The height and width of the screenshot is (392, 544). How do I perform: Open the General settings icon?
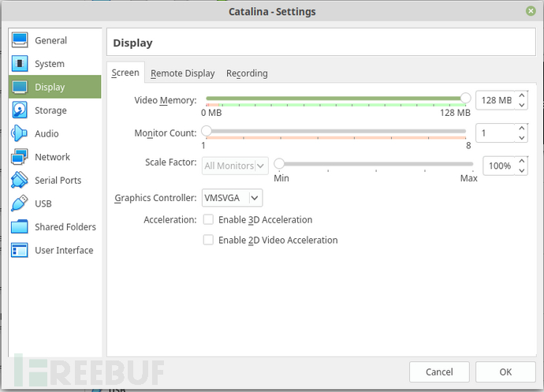pos(20,40)
